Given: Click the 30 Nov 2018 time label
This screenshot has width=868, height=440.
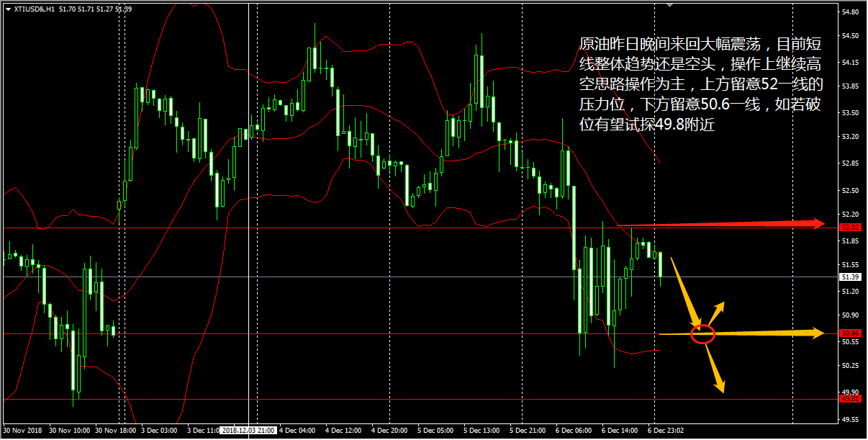Looking at the screenshot, I should [x=22, y=431].
